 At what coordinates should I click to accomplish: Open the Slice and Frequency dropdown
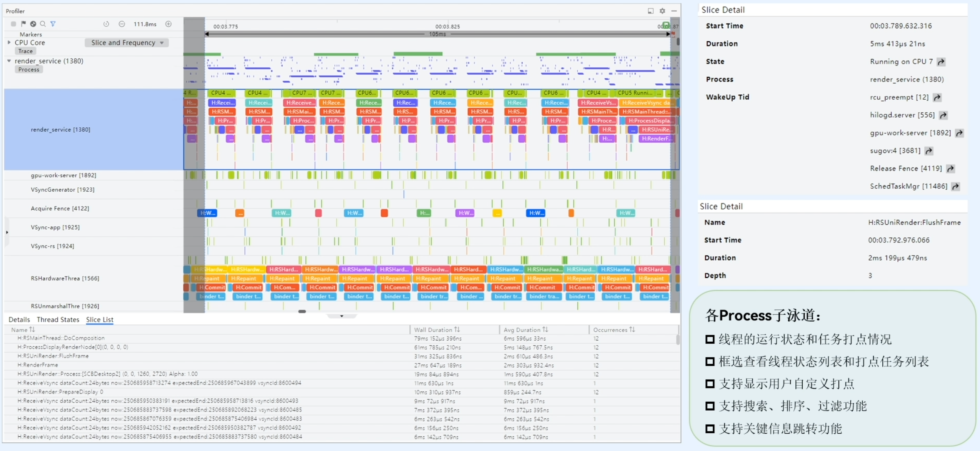(127, 43)
